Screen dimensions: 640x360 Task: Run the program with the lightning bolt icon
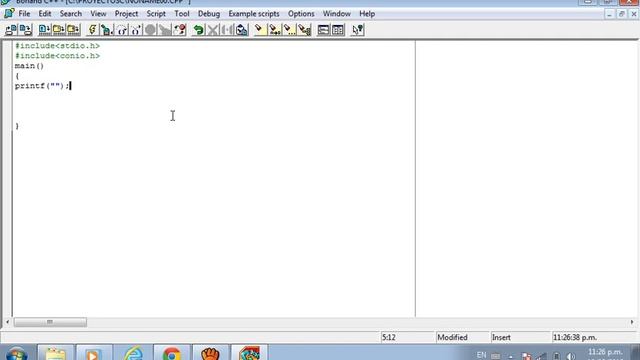(x=93, y=30)
